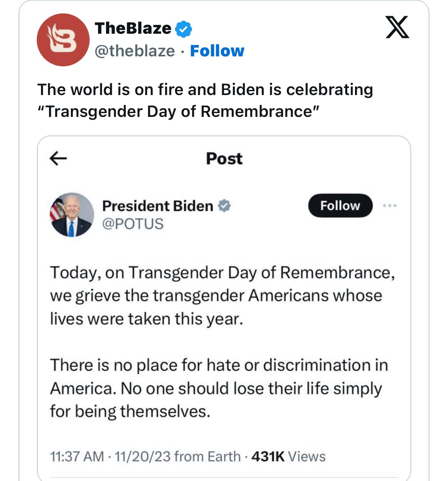
Task: Click the Post header title
Action: 224,158
